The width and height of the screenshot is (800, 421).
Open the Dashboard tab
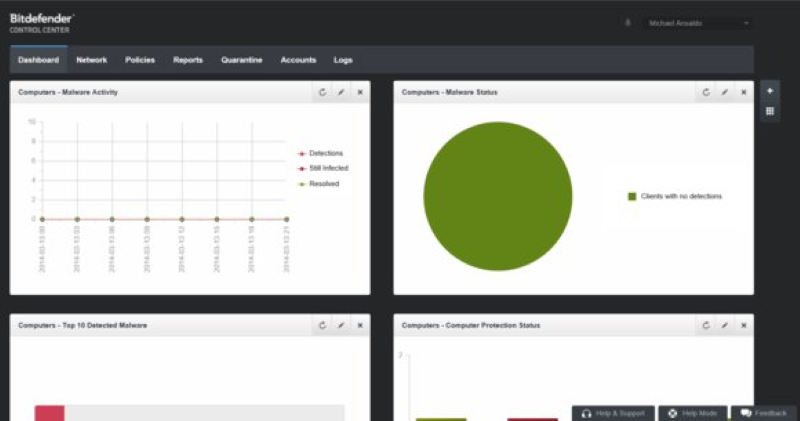click(x=39, y=60)
